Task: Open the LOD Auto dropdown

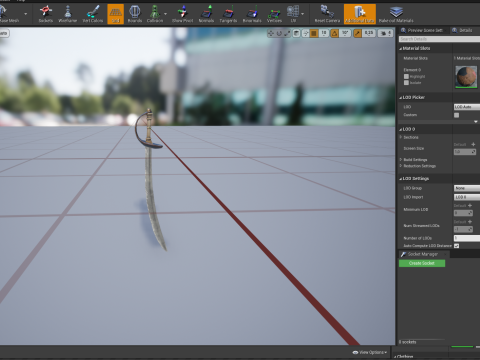Action: tap(467, 107)
